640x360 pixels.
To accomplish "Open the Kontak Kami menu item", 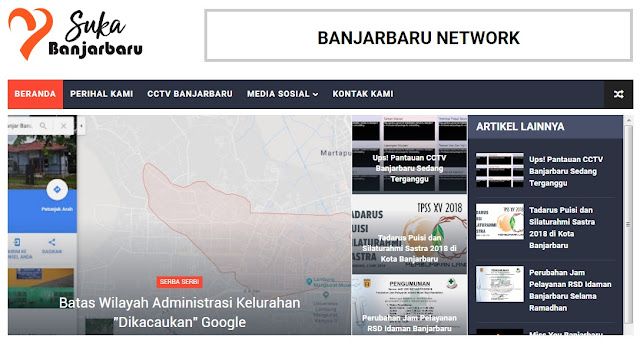I will (363, 94).
